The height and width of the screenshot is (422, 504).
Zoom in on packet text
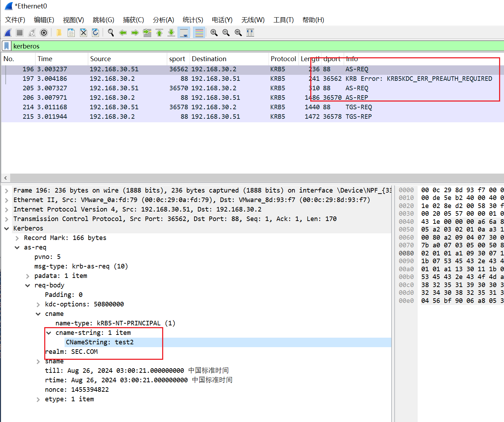pos(214,33)
